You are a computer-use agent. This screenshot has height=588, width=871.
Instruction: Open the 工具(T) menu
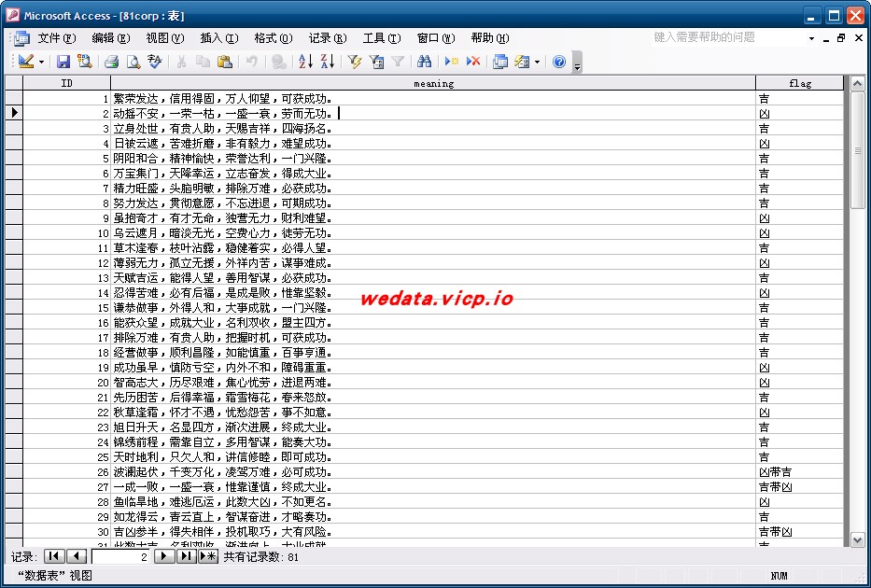382,38
